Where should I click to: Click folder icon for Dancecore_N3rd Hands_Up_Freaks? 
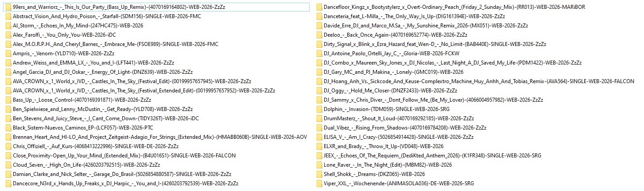(x=8, y=183)
